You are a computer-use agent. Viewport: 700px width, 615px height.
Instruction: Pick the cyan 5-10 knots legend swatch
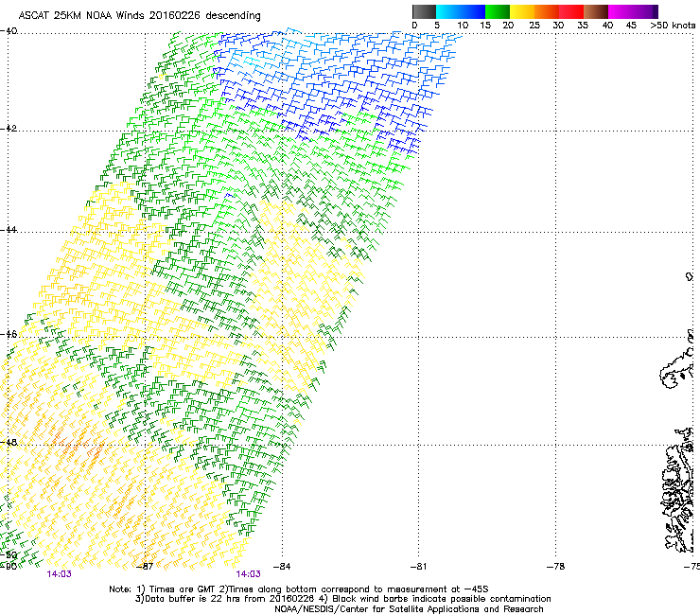(x=447, y=11)
